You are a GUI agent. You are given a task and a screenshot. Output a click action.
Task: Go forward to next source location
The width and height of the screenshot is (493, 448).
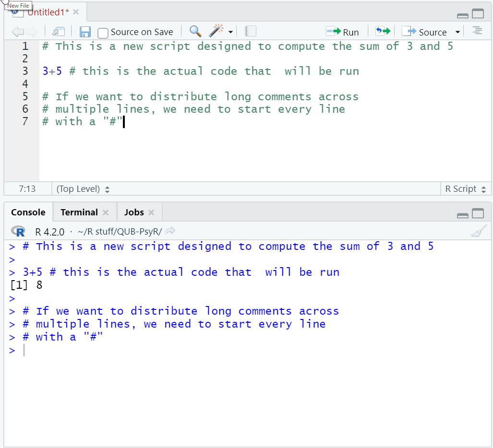pyautogui.click(x=32, y=32)
